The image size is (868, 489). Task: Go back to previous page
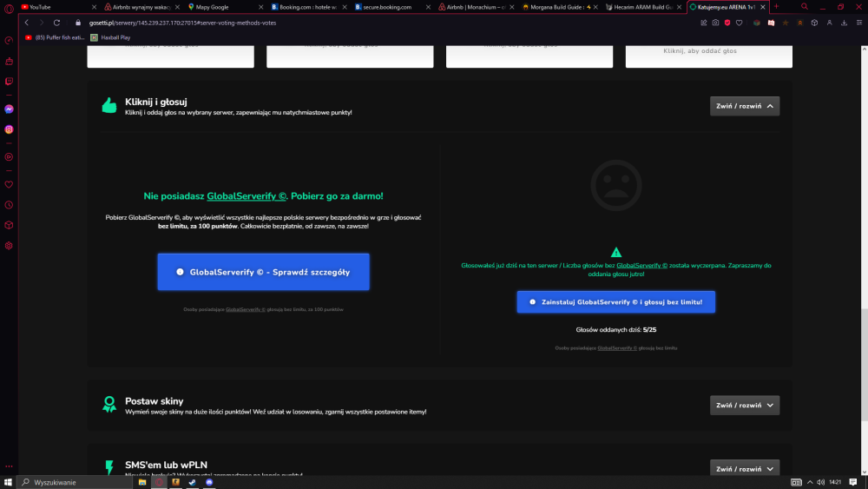[27, 23]
